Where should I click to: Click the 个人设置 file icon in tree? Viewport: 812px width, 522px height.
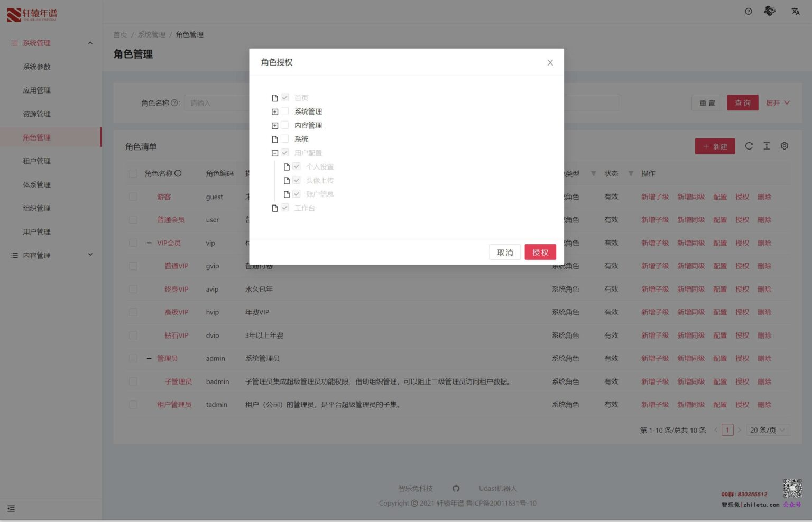pyautogui.click(x=287, y=166)
